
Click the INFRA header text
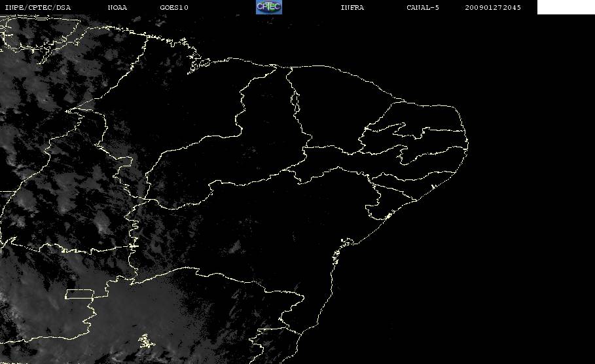coord(352,7)
